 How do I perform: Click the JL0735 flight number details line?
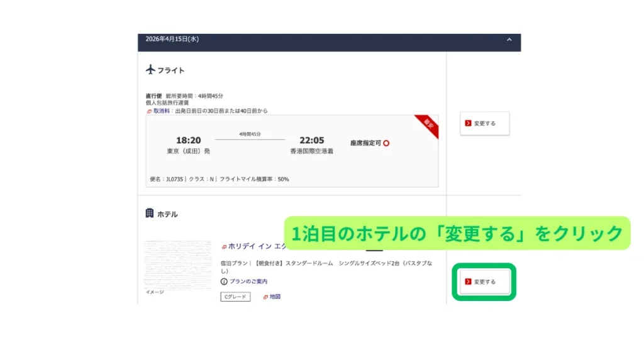[219, 179]
